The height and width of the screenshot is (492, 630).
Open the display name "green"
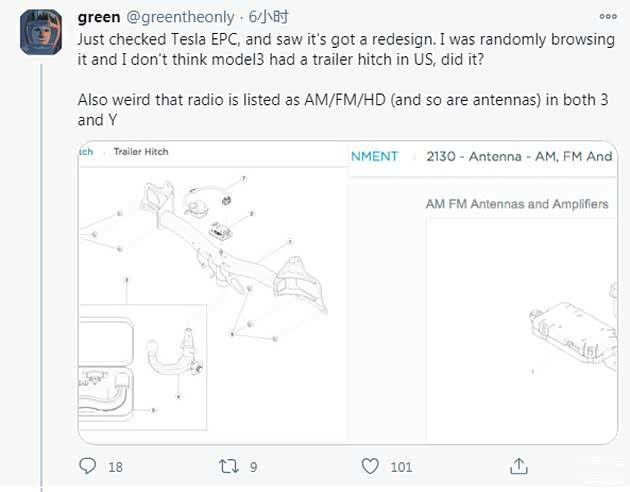pos(100,17)
